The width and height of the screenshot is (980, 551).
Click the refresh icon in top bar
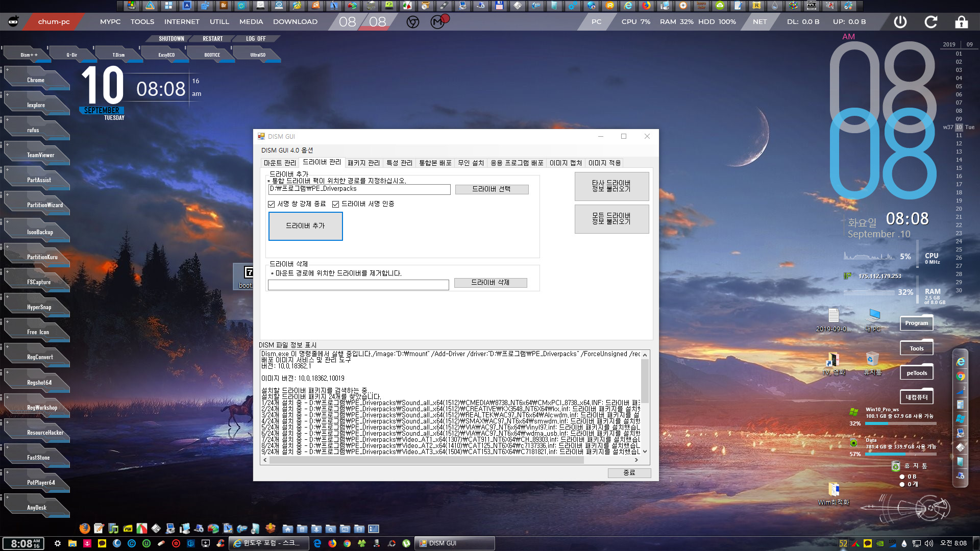931,22
